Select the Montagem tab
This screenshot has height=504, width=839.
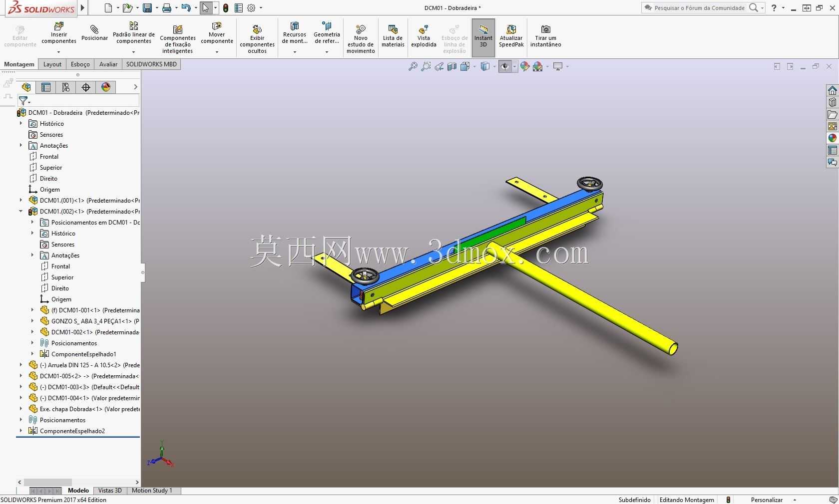pos(19,64)
